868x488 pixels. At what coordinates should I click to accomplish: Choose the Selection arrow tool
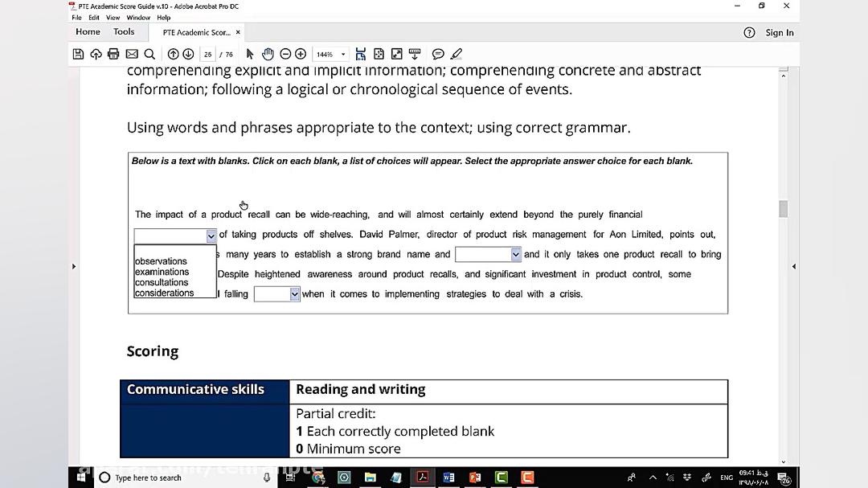pyautogui.click(x=250, y=55)
